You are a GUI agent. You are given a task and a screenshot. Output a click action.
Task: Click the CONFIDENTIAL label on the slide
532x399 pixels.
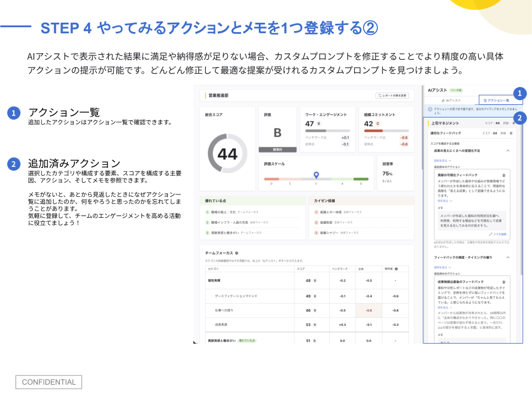pyautogui.click(x=49, y=382)
